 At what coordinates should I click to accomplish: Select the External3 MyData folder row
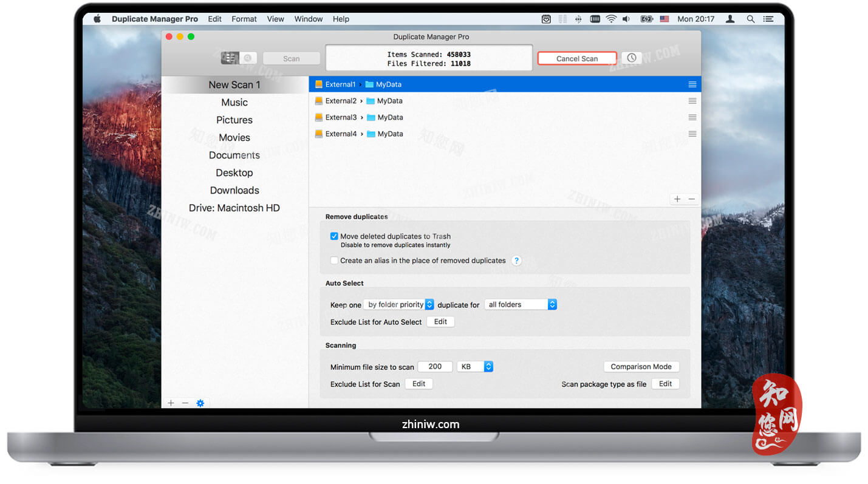coord(505,117)
